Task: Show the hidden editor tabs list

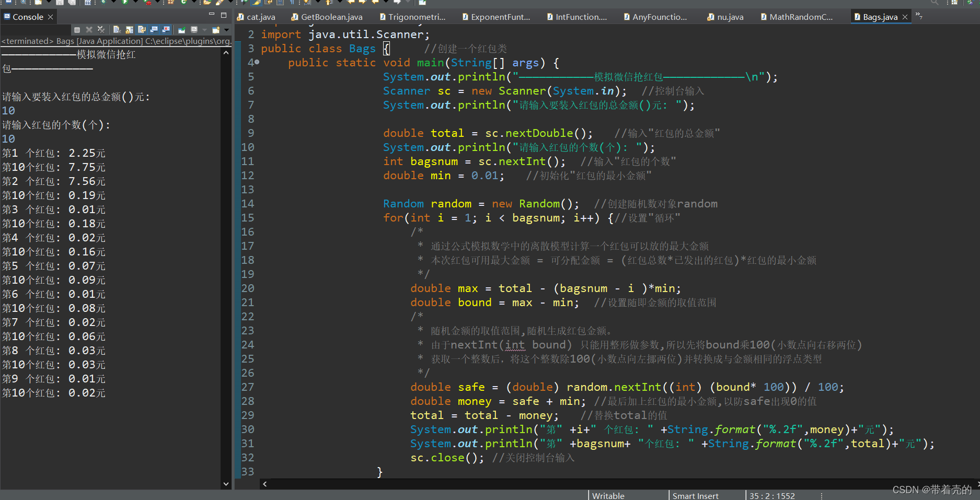Action: point(919,16)
